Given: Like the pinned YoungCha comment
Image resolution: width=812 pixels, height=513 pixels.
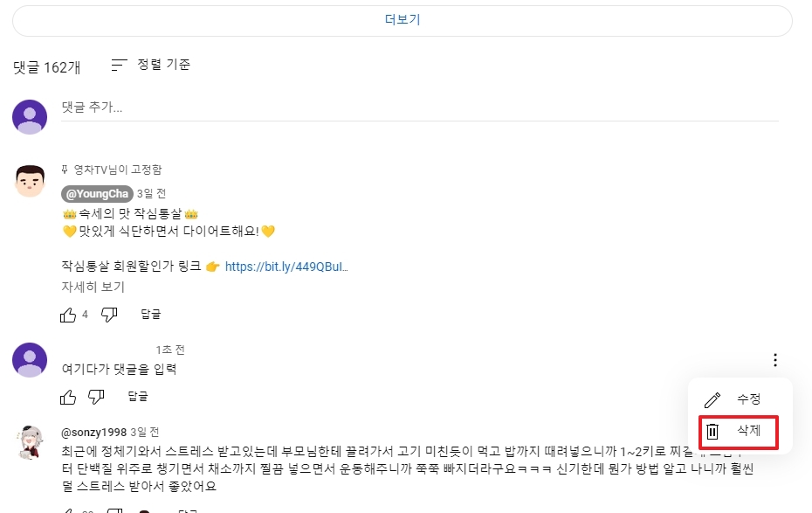Looking at the screenshot, I should coord(68,315).
